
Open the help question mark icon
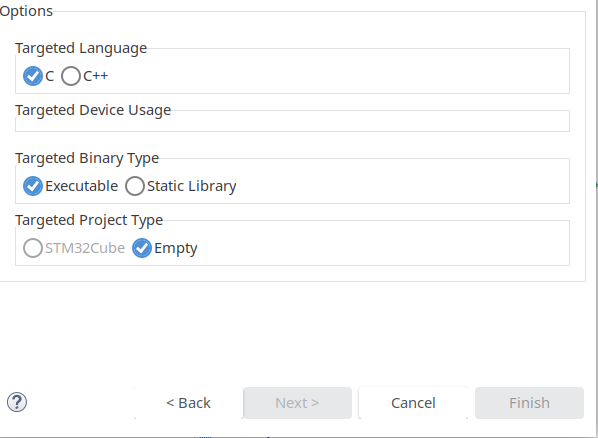coord(17,402)
